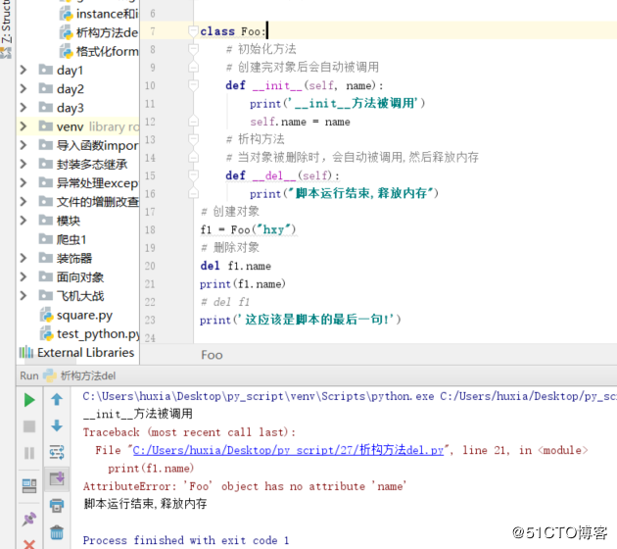Expand the 装饰器 folder
The image size is (617, 549).
(24, 258)
